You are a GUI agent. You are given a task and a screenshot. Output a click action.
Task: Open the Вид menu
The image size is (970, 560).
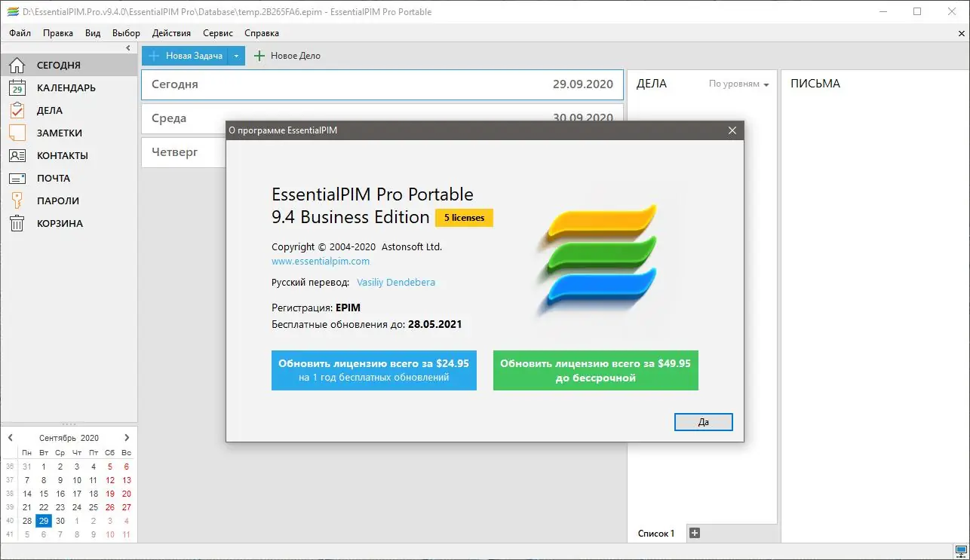pos(93,33)
